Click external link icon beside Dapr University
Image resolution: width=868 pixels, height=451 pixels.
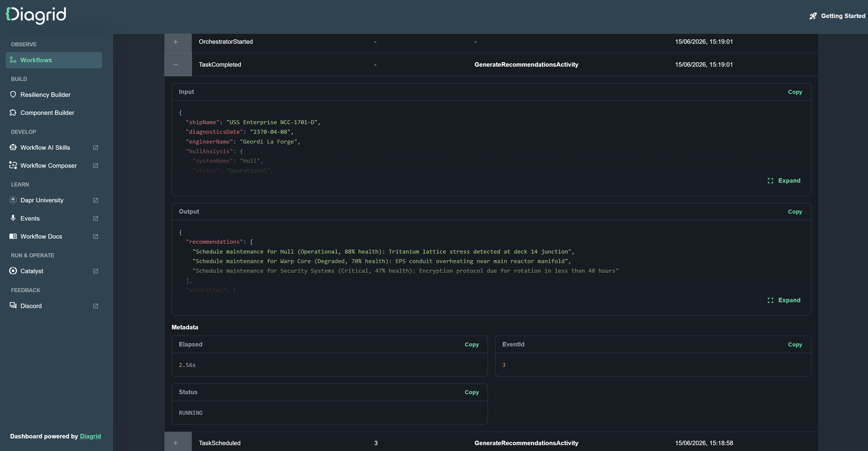tap(96, 200)
